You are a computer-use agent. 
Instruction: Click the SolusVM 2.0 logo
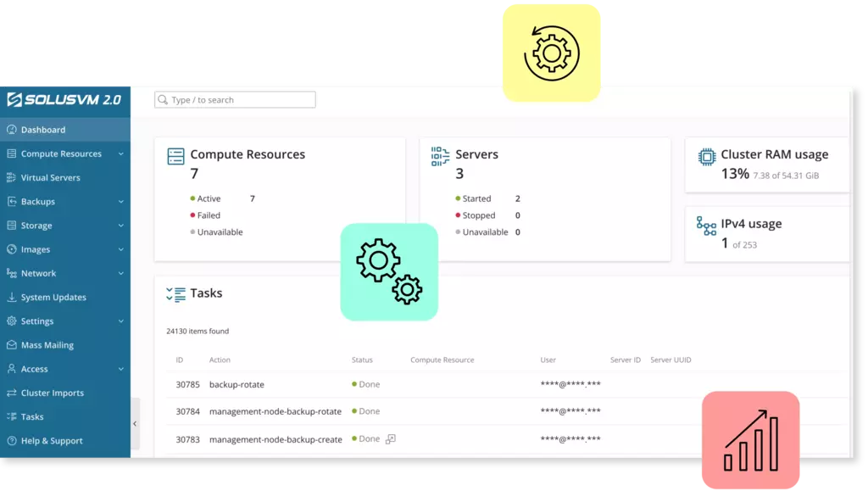click(x=64, y=100)
